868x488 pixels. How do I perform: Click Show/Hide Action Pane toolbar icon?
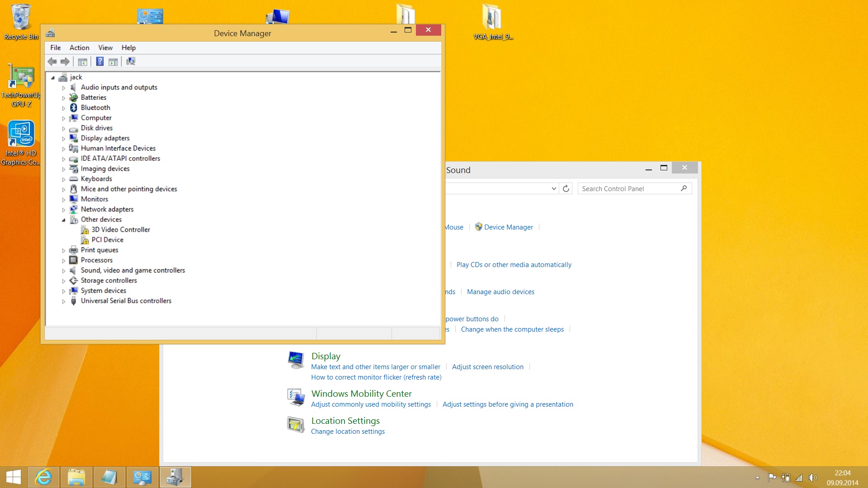click(113, 61)
